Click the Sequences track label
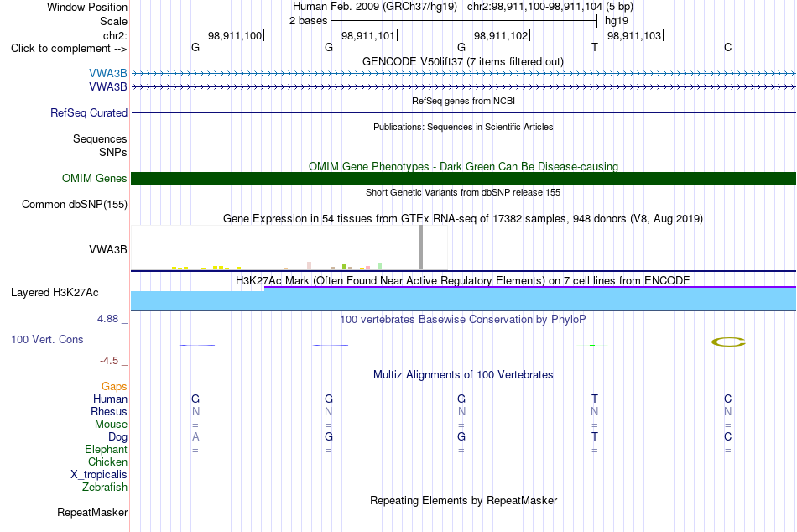 pos(100,138)
